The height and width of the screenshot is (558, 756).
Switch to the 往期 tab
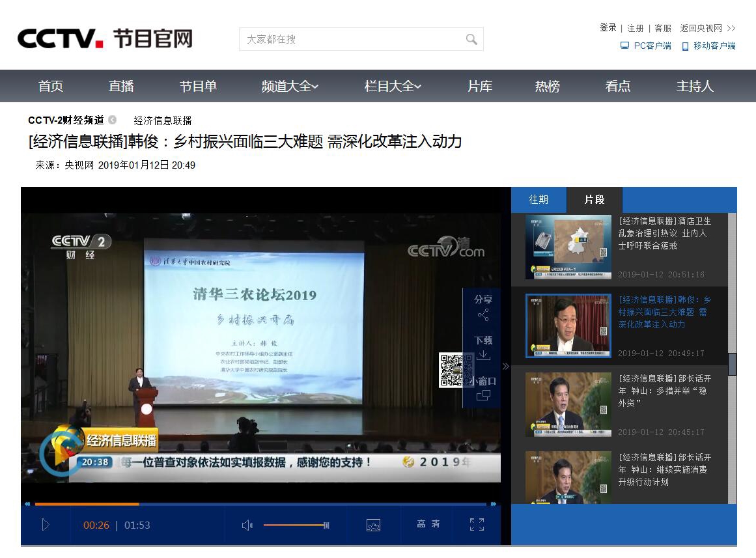[539, 200]
